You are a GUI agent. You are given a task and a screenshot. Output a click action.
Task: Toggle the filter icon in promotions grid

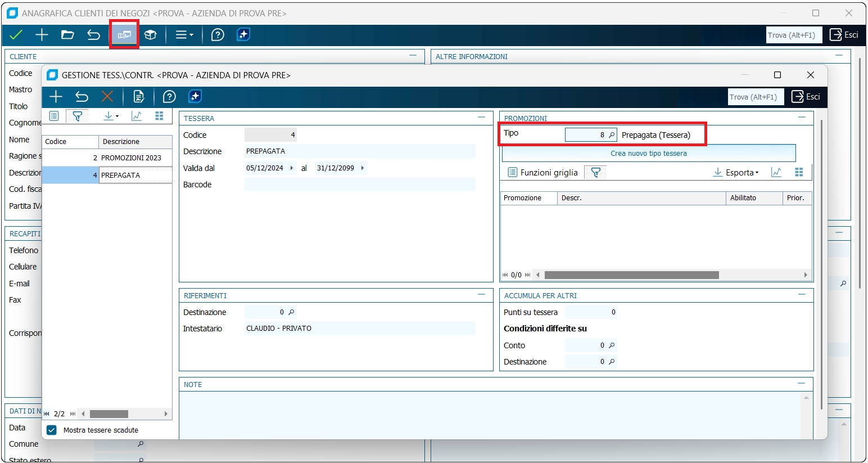tap(596, 173)
